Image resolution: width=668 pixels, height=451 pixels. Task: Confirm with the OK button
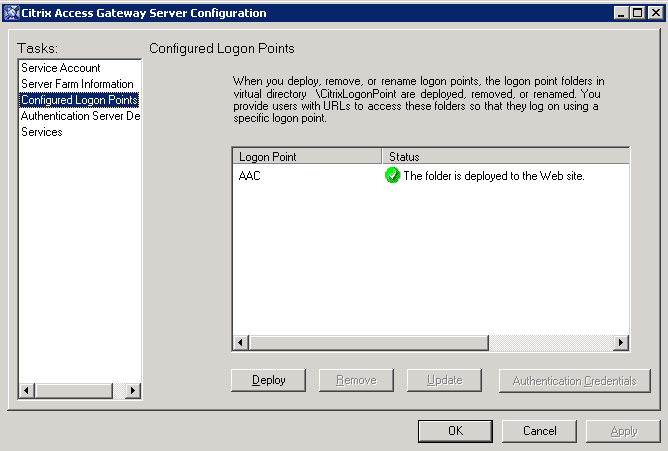[455, 431]
